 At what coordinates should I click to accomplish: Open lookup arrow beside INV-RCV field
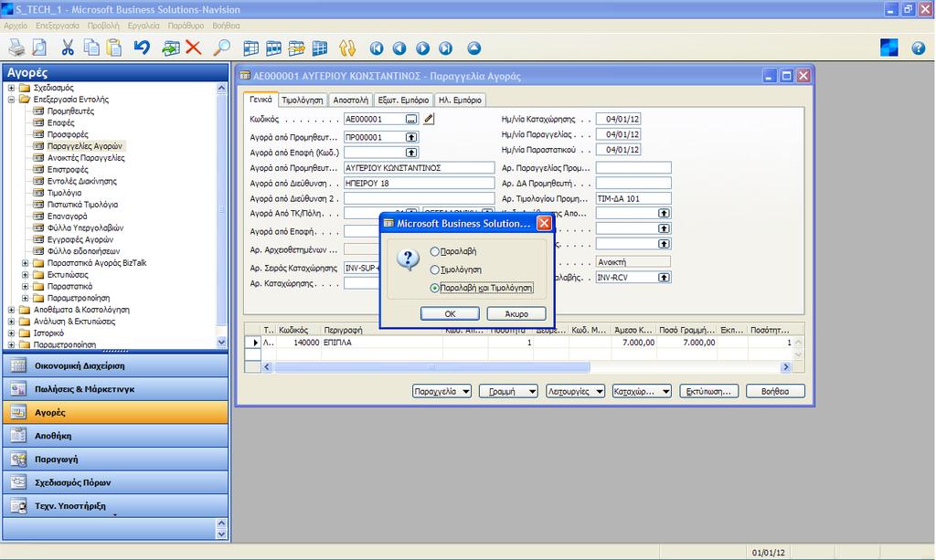click(x=664, y=278)
